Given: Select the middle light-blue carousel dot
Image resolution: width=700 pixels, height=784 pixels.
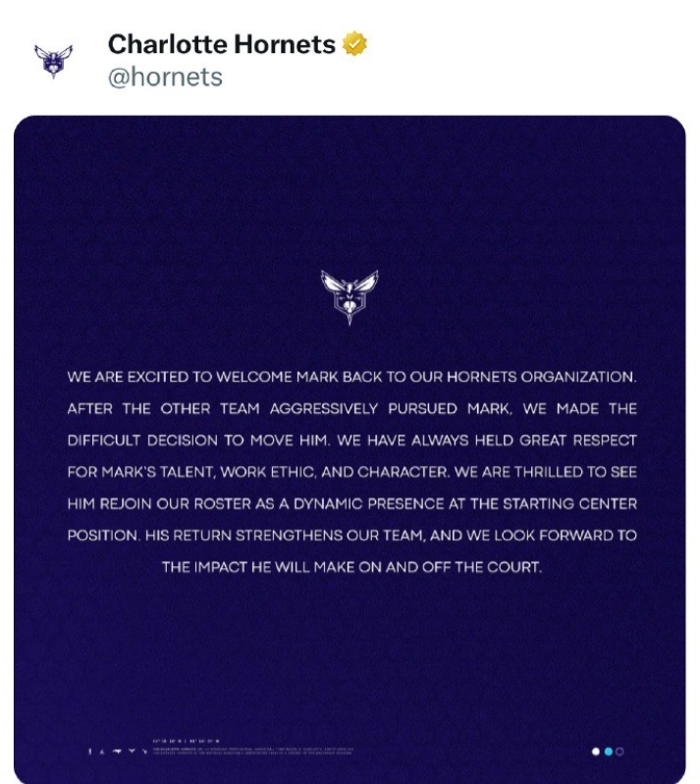Looking at the screenshot, I should click(x=609, y=752).
